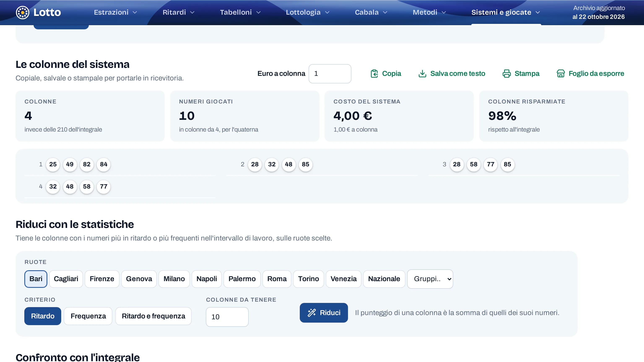
Task: Toggle the Roma wheel
Action: 277,279
